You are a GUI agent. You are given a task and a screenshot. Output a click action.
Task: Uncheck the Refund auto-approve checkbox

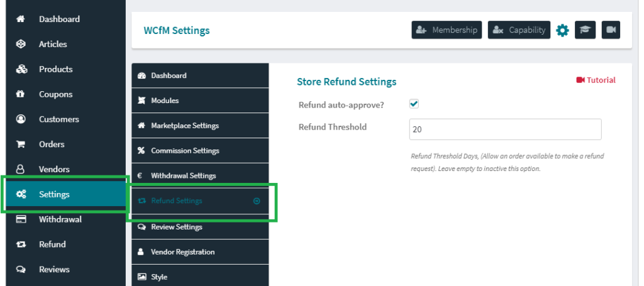pos(414,104)
